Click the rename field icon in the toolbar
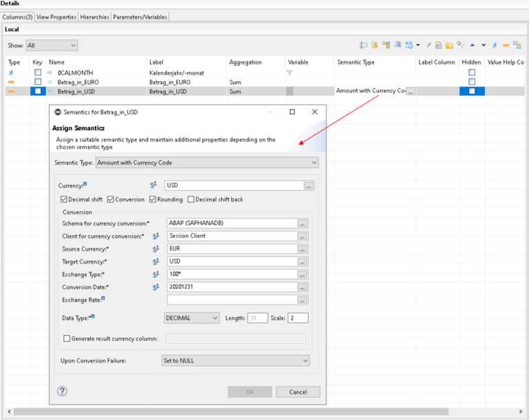 364,45
